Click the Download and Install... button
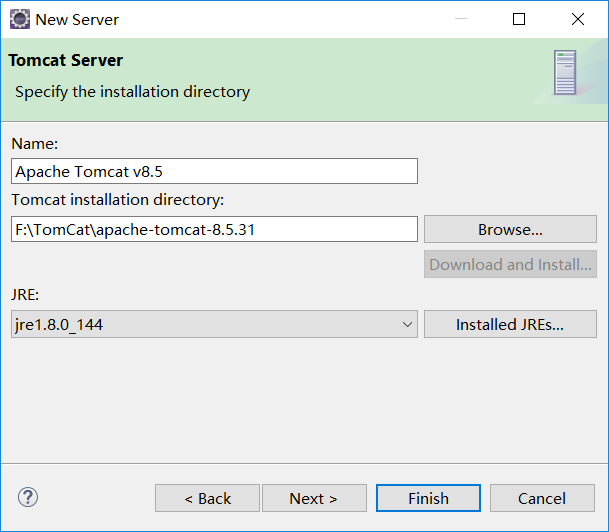 pos(510,264)
